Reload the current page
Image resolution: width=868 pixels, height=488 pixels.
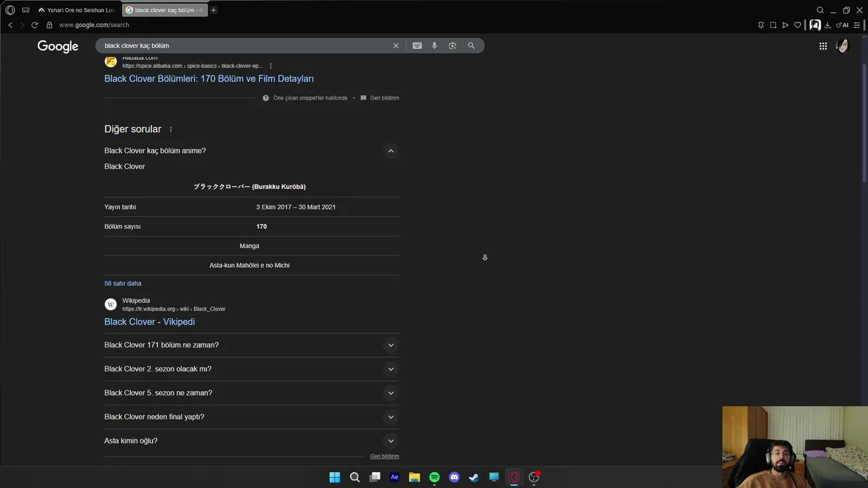click(x=35, y=25)
